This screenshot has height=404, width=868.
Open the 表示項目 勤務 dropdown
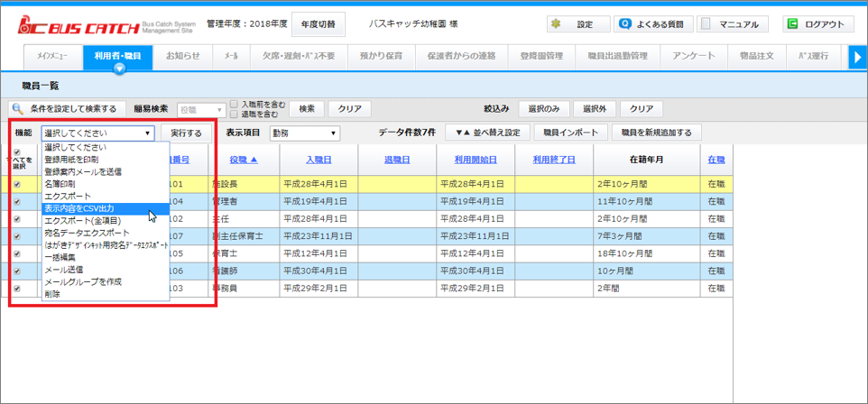(304, 133)
